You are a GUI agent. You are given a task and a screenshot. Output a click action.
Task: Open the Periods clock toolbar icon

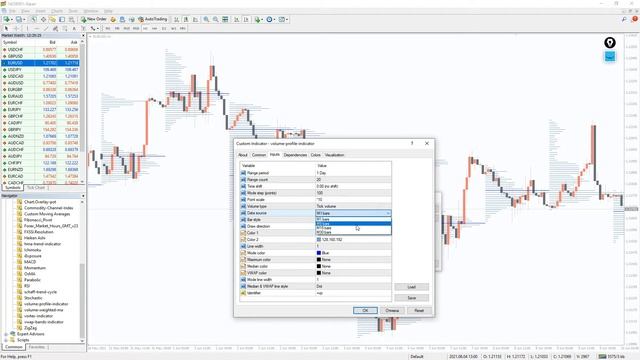coord(269,19)
